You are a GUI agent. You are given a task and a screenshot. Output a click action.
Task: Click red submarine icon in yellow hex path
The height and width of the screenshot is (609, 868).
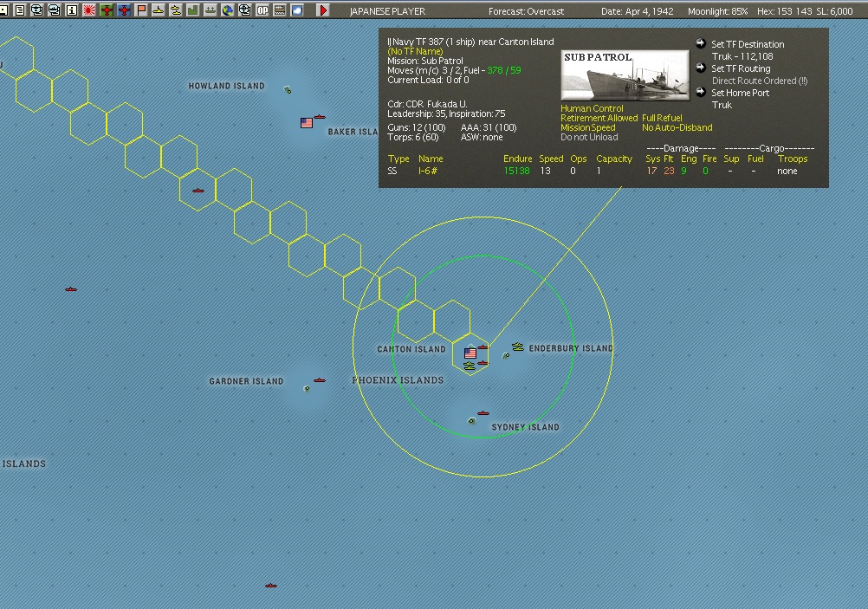click(198, 191)
